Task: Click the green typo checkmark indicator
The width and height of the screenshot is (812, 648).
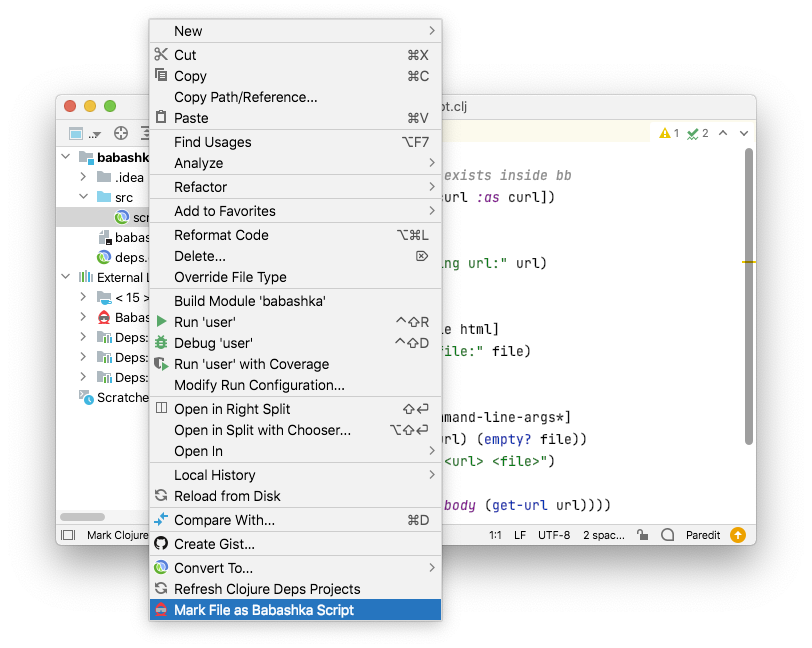Action: point(692,134)
